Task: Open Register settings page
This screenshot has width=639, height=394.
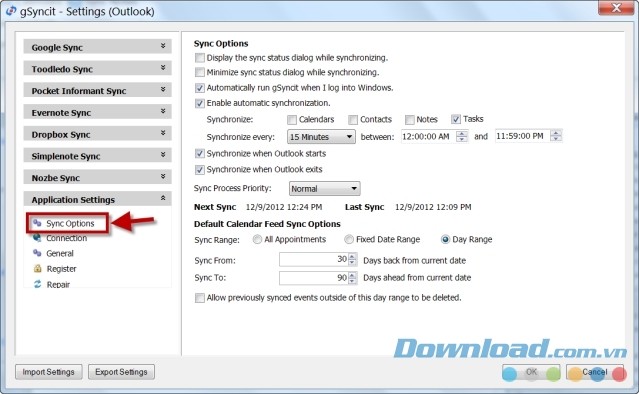Action: tap(62, 269)
